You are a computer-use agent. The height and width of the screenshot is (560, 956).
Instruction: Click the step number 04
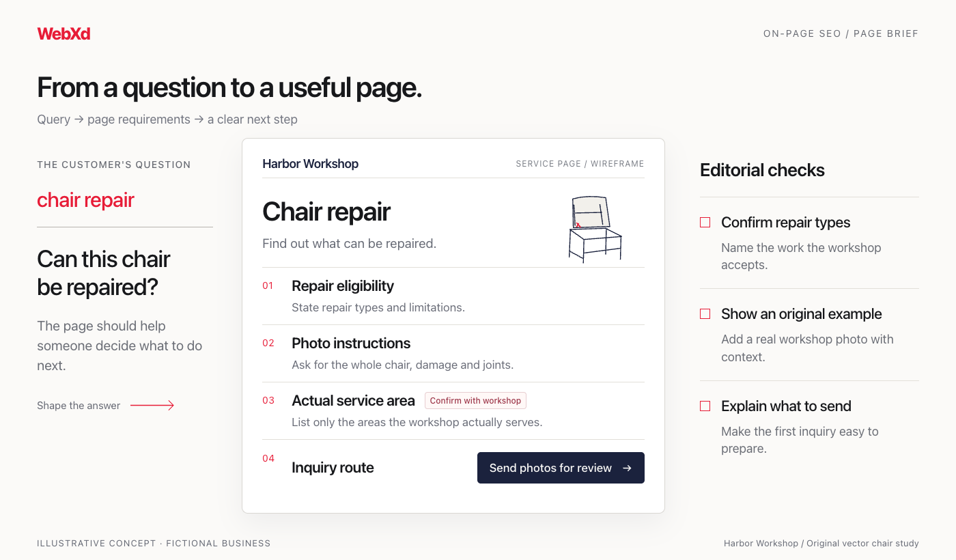pos(268,459)
